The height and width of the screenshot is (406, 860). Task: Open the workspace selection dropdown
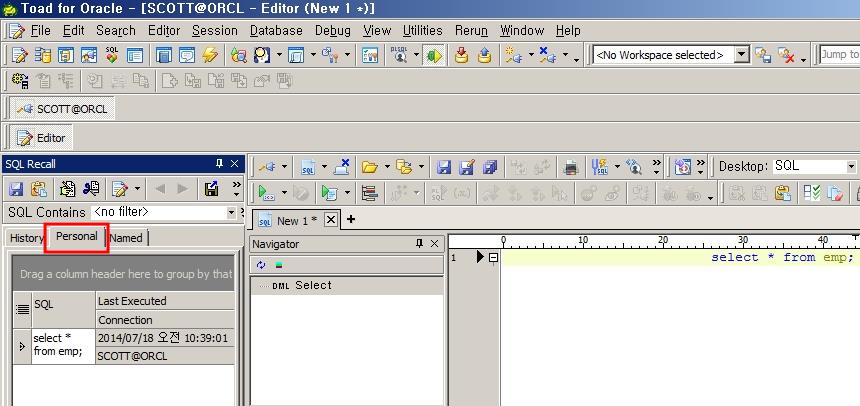[741, 56]
